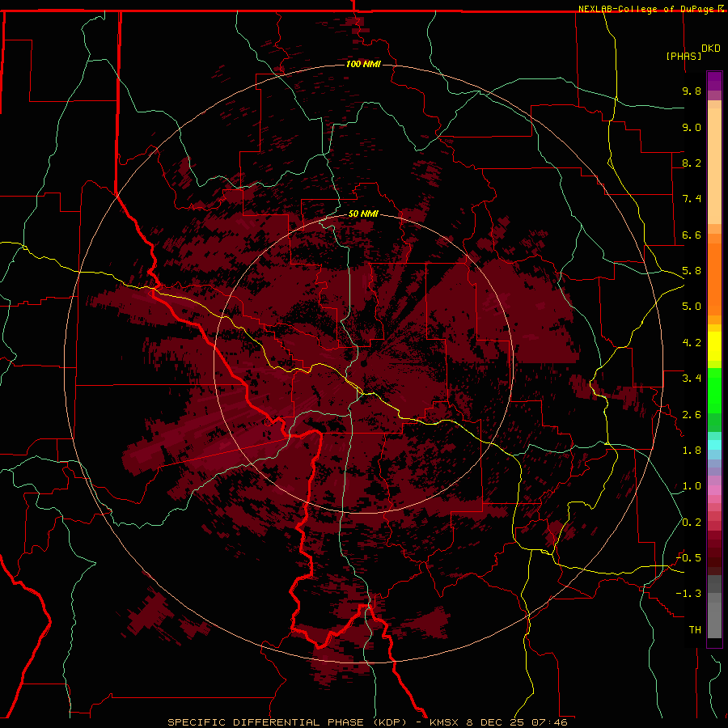The image size is (728, 728).
Task: Pick the pink band of the color bar
Action: pos(714,490)
